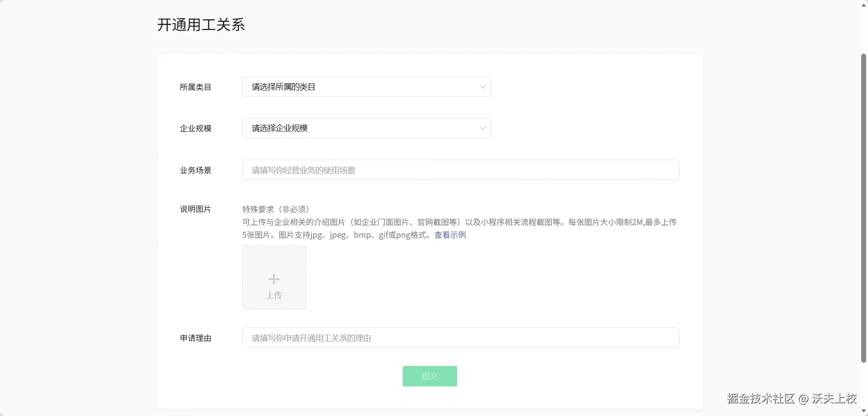
Task: Click the scrollbar up arrow
Action: 863,5
